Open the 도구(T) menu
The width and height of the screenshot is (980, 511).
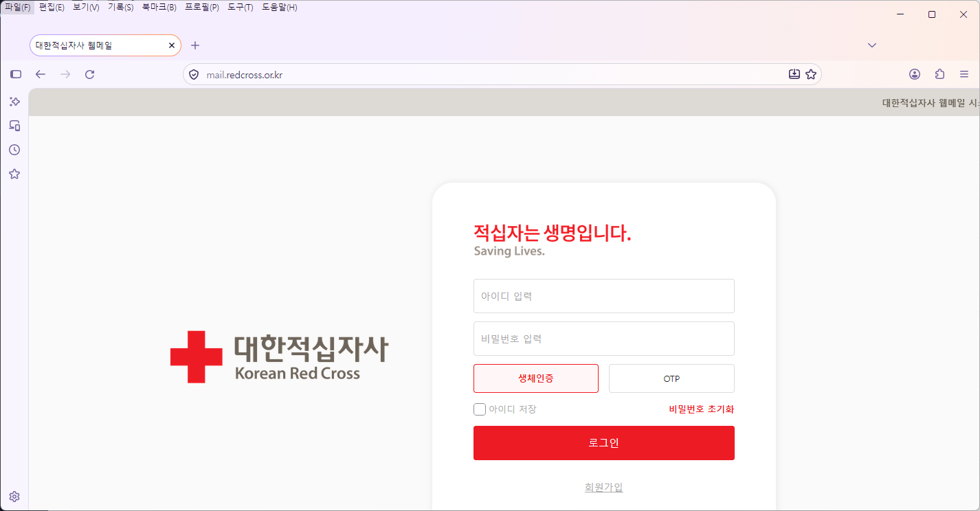click(241, 8)
